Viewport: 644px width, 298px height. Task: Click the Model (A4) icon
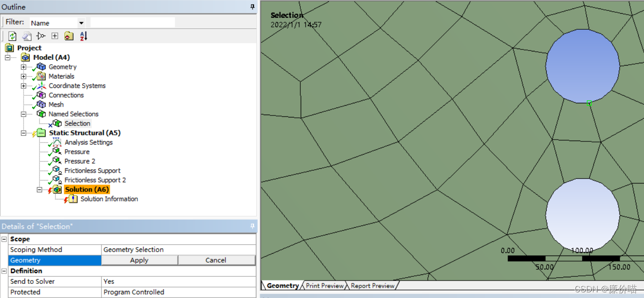(x=25, y=58)
